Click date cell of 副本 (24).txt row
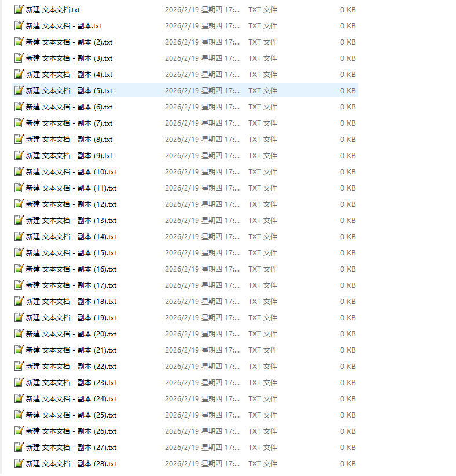The width and height of the screenshot is (456, 476). tap(203, 399)
